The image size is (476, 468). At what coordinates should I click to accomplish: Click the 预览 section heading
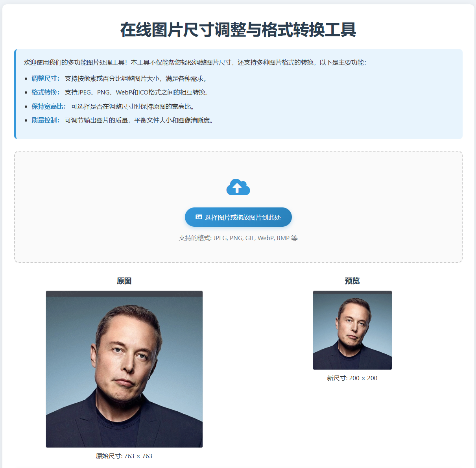pyautogui.click(x=352, y=281)
